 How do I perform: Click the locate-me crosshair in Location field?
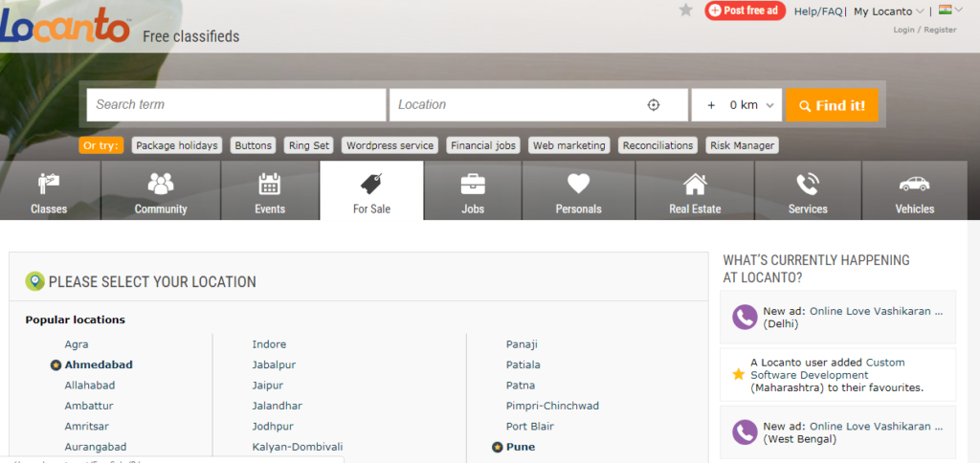[x=653, y=105]
